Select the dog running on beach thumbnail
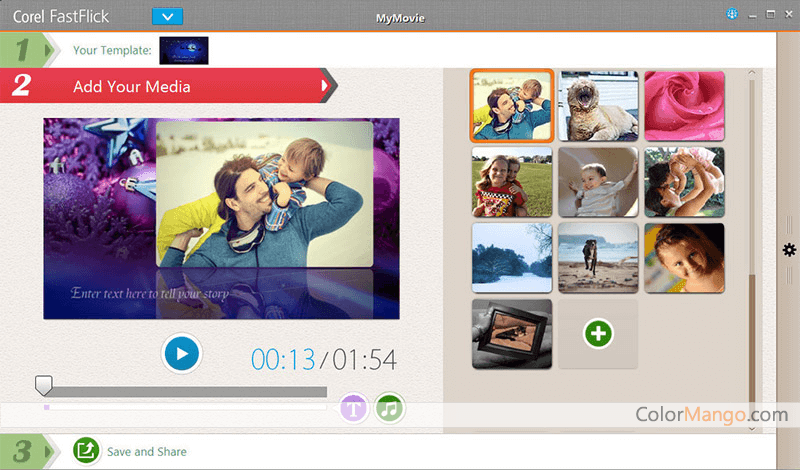 click(598, 257)
